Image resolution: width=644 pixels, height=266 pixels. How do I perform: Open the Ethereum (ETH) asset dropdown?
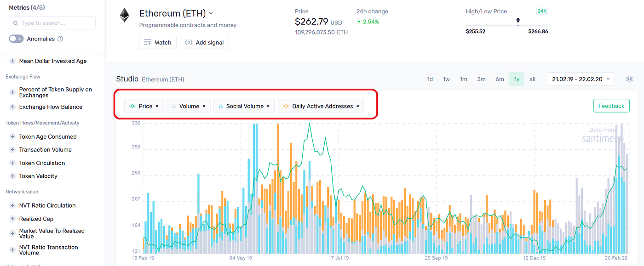[176, 13]
